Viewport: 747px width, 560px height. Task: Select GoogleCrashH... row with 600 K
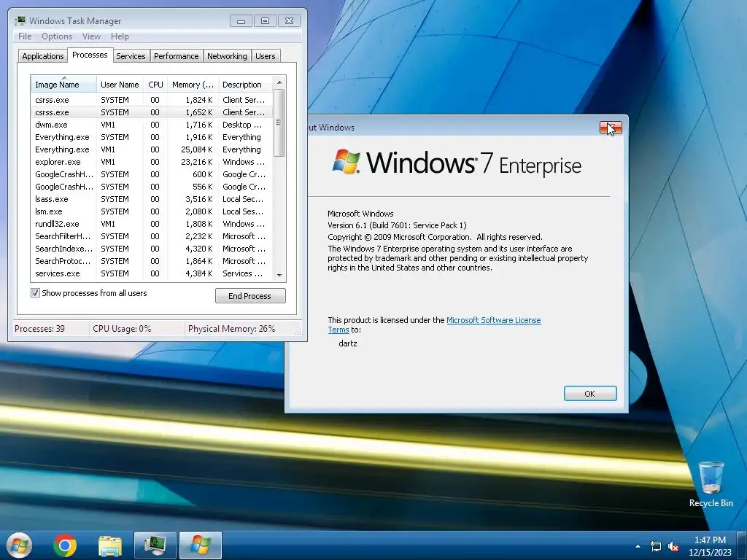point(152,174)
